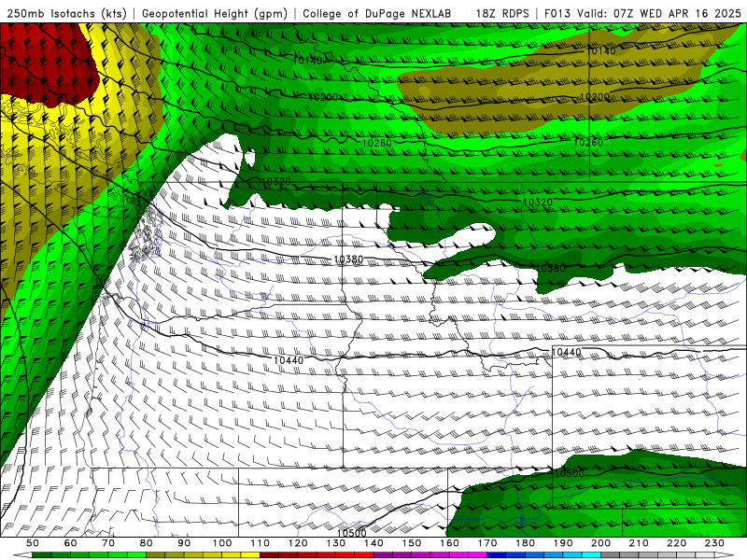
Task: Click the valid time 'WED APR 16 2025'
Action: [x=690, y=13]
